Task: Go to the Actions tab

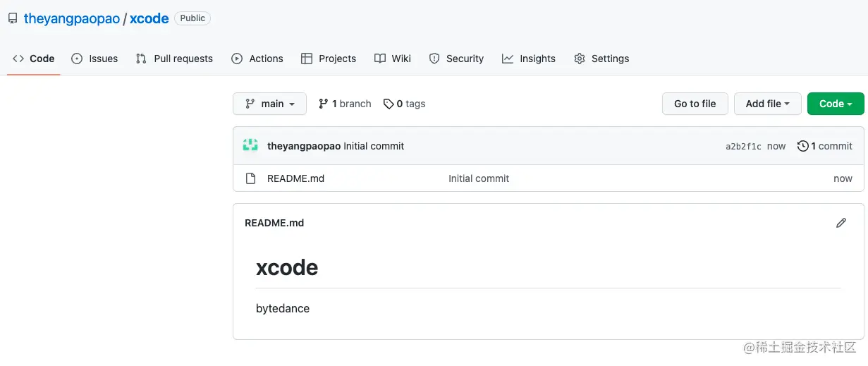Action: 257,59
